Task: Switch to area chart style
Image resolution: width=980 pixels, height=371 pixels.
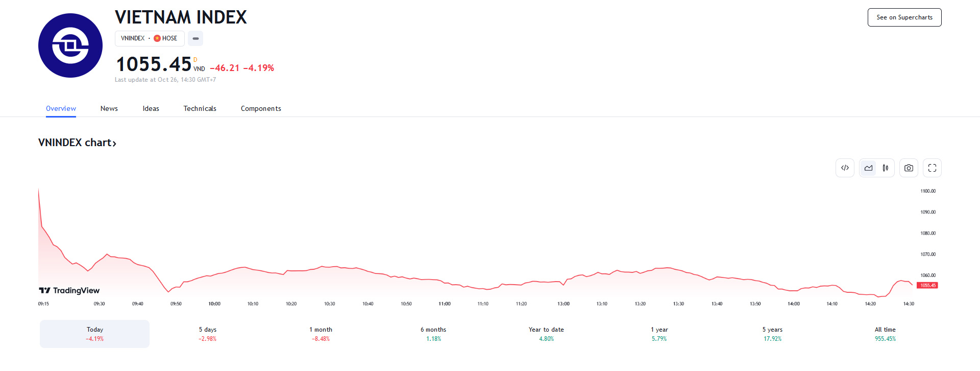Action: tap(868, 168)
